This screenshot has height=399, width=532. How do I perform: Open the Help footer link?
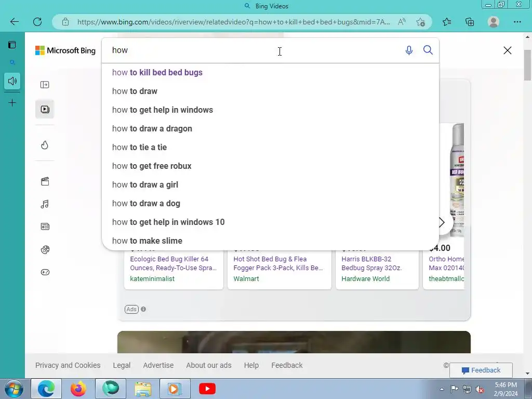pyautogui.click(x=251, y=365)
